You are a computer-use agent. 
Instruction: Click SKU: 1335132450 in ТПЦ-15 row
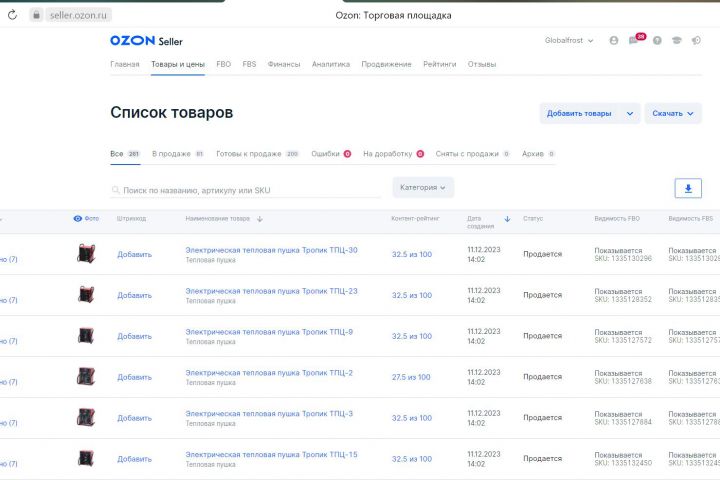(x=623, y=463)
